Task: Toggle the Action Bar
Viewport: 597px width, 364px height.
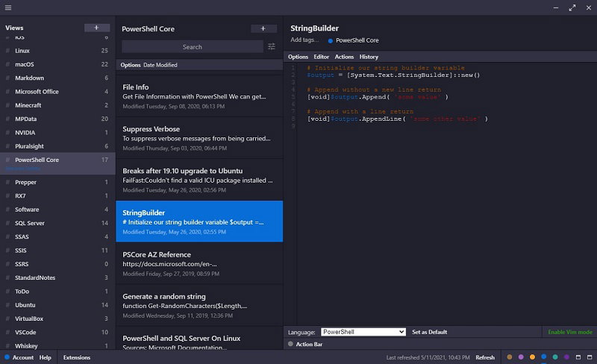Action: click(309, 344)
